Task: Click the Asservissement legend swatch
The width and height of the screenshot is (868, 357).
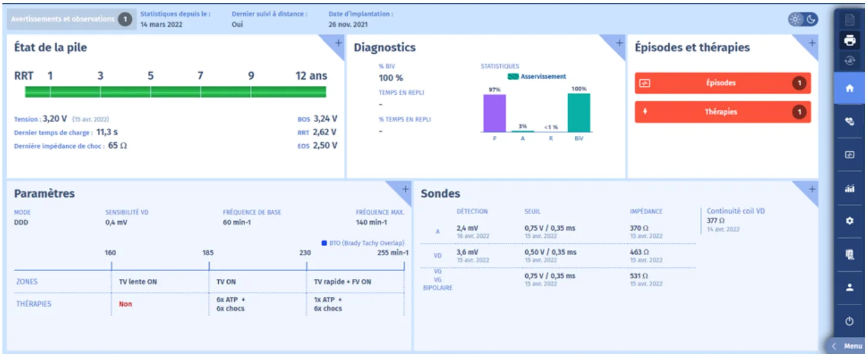Action: [x=513, y=76]
